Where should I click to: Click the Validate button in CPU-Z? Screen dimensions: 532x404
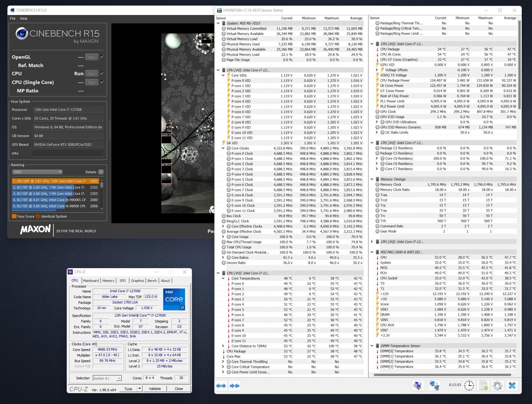pos(155,389)
